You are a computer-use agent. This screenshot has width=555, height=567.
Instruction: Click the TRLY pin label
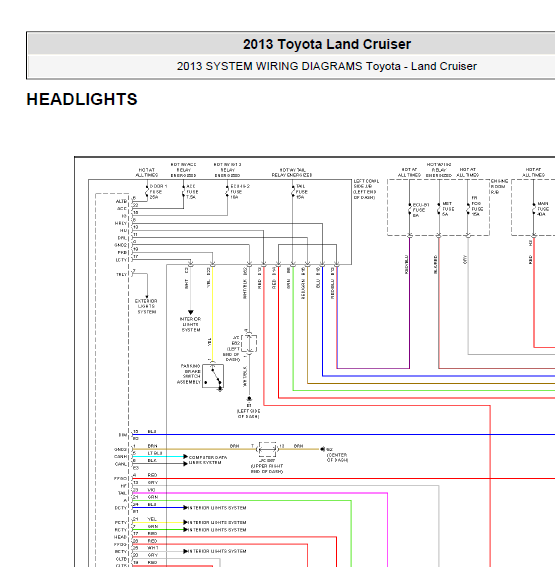coord(121,274)
